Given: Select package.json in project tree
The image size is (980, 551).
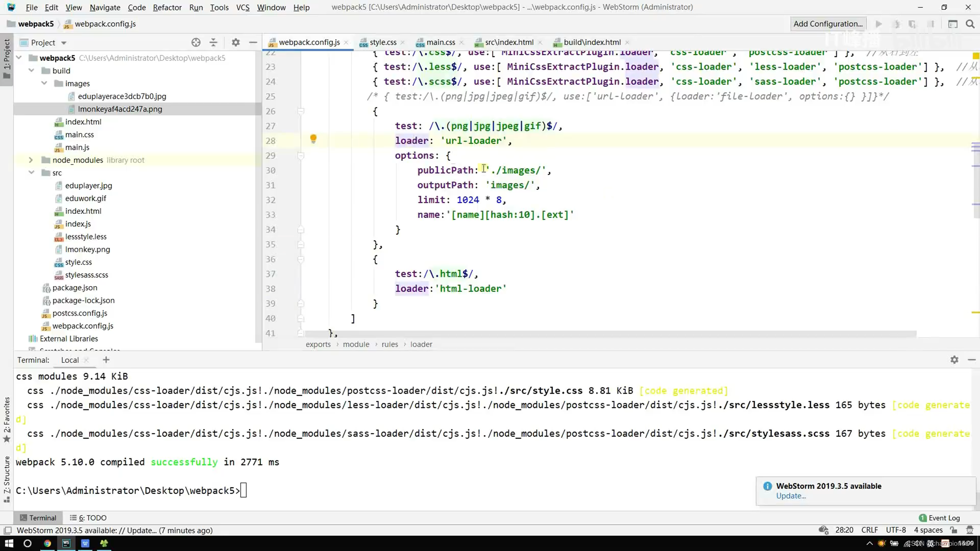Looking at the screenshot, I should tap(75, 288).
